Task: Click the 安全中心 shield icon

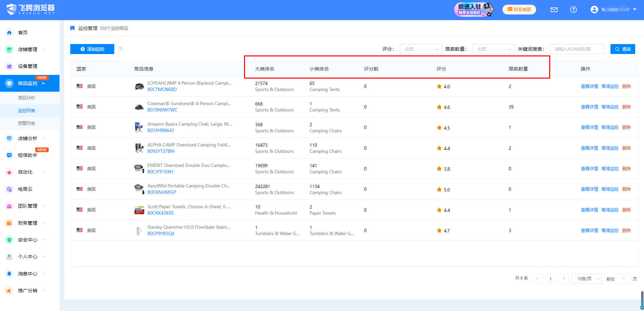Action: tap(9, 240)
